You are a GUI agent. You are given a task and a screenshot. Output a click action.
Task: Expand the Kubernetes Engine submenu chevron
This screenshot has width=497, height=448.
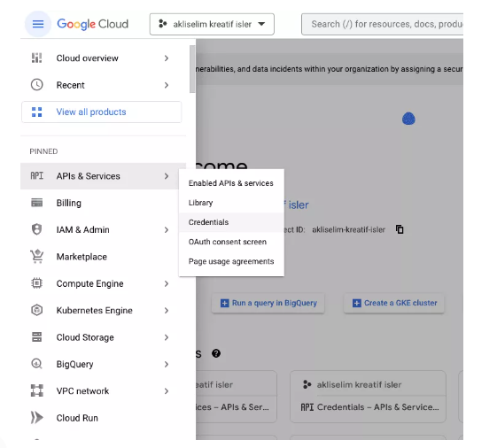pos(167,311)
